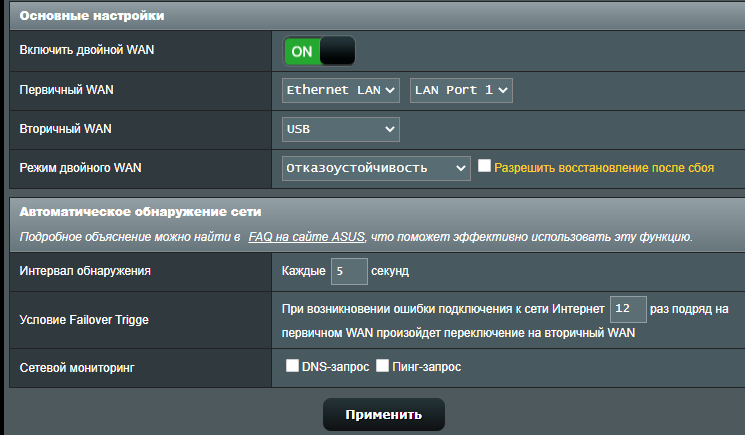Focus the failover error count field

tap(628, 310)
